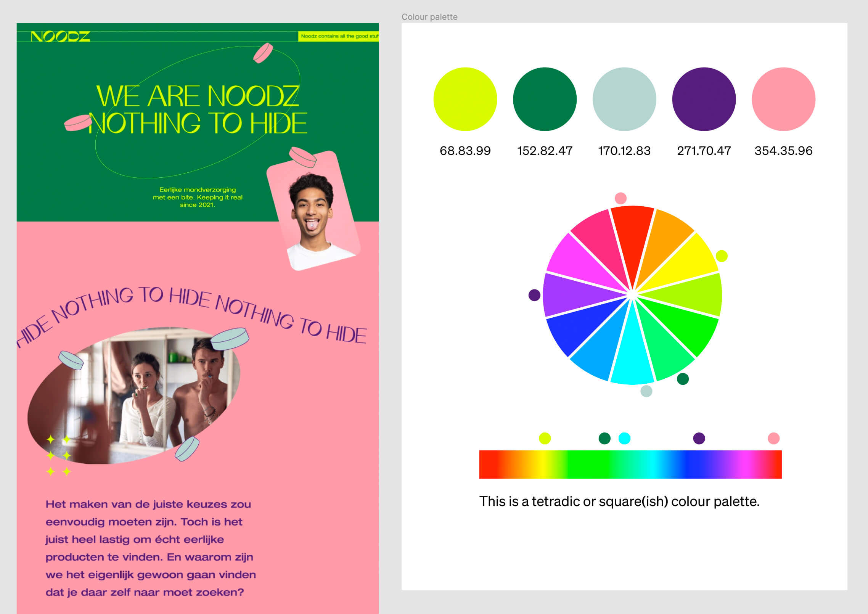Select the pink palette circle
The image size is (868, 614).
(783, 99)
